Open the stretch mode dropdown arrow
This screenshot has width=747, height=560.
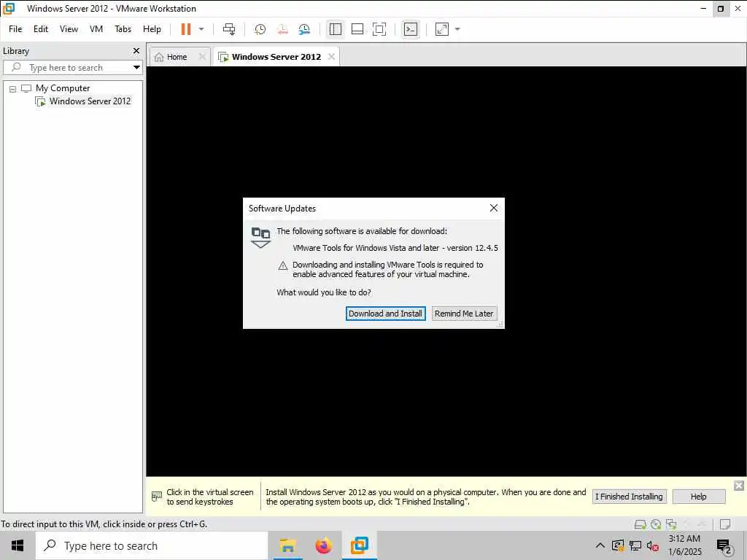457,29
